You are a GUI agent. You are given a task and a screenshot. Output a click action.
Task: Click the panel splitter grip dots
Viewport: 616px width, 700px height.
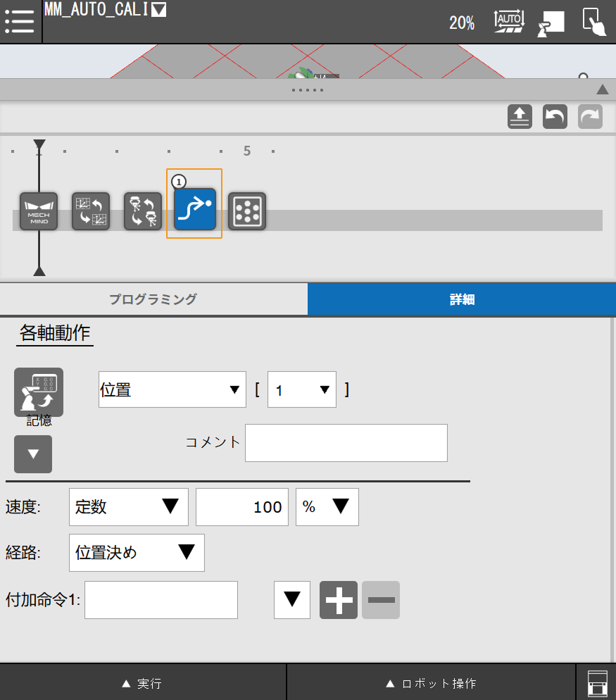click(308, 90)
